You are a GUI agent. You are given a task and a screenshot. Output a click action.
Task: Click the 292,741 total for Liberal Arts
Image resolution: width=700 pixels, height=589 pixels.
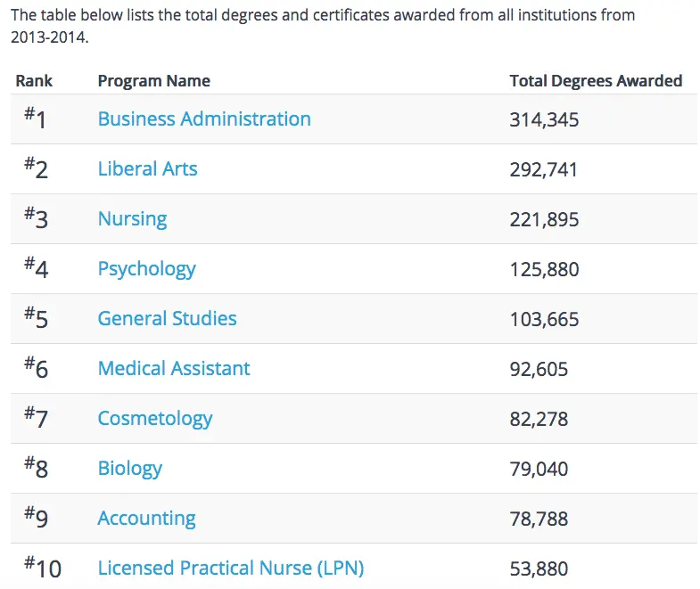[543, 169]
